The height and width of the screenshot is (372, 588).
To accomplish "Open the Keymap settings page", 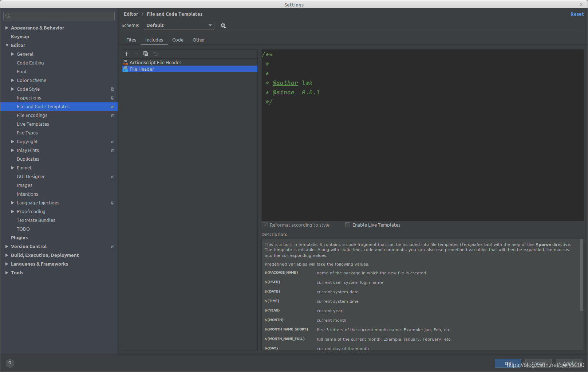I will tap(20, 36).
